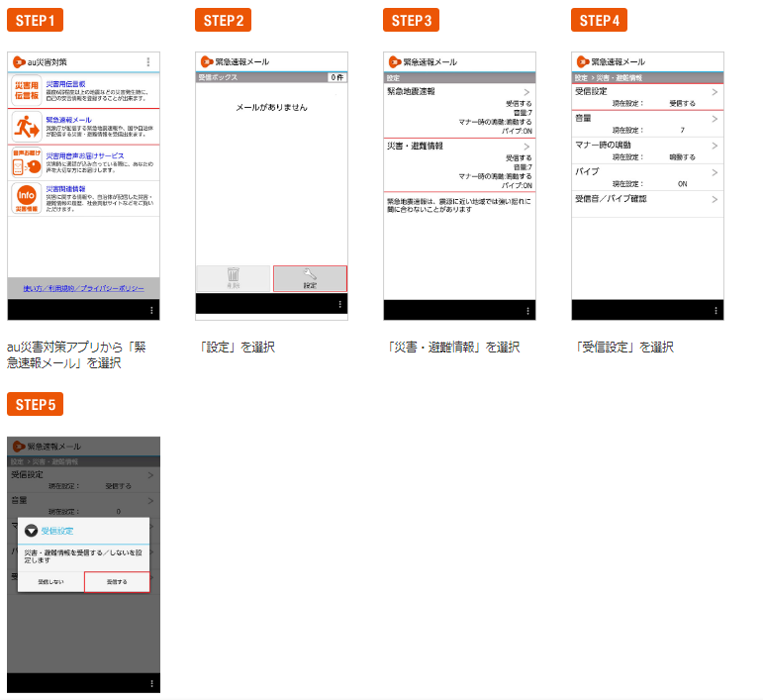Select 緊急地震速報 row title in Step 3
763x700 pixels.
411,91
